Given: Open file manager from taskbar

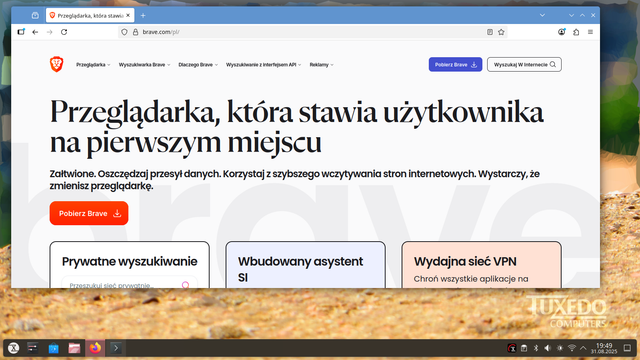Looking at the screenshot, I should [74, 348].
